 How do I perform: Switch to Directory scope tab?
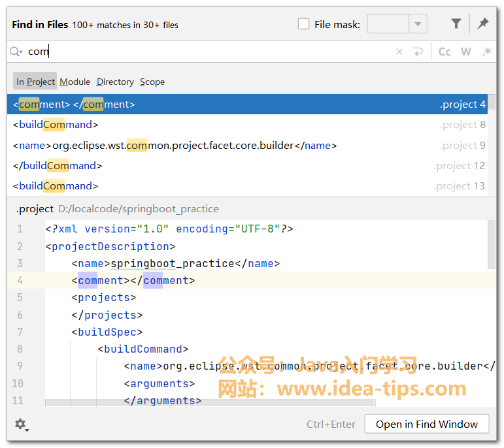coord(115,82)
